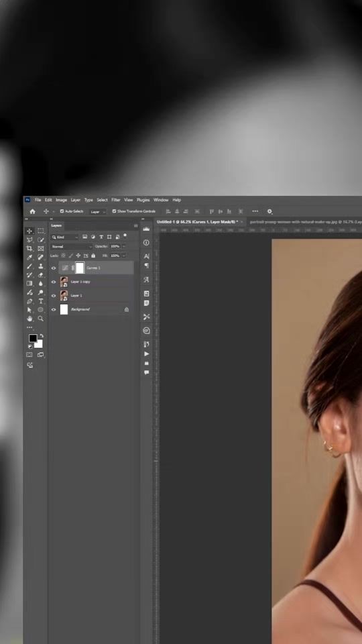Open the Glyphs panel icon
The width and height of the screenshot is (362, 644).
point(146,280)
